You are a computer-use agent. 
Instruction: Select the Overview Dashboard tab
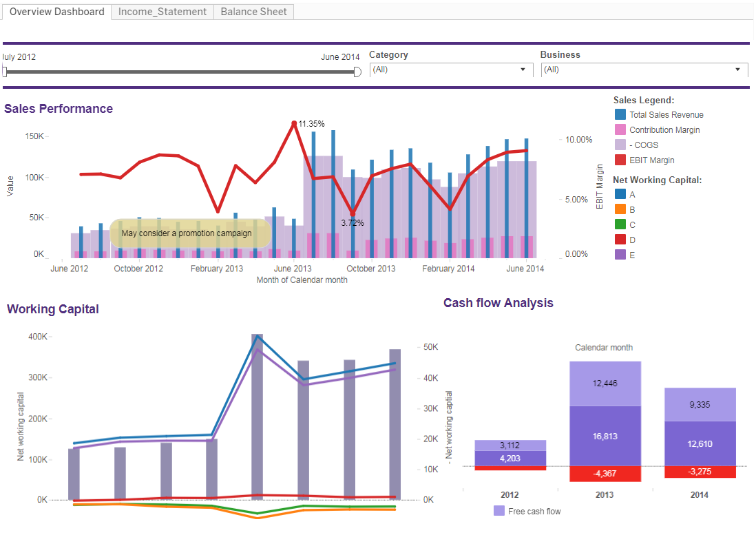coord(56,12)
